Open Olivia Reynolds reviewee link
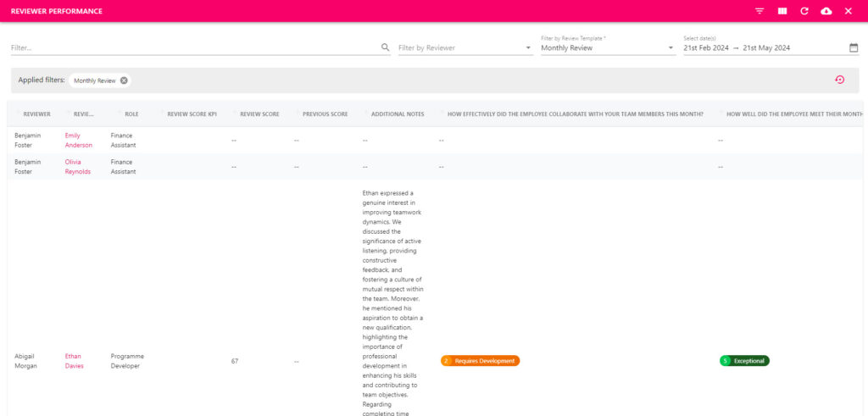The width and height of the screenshot is (868, 416). pos(77,167)
